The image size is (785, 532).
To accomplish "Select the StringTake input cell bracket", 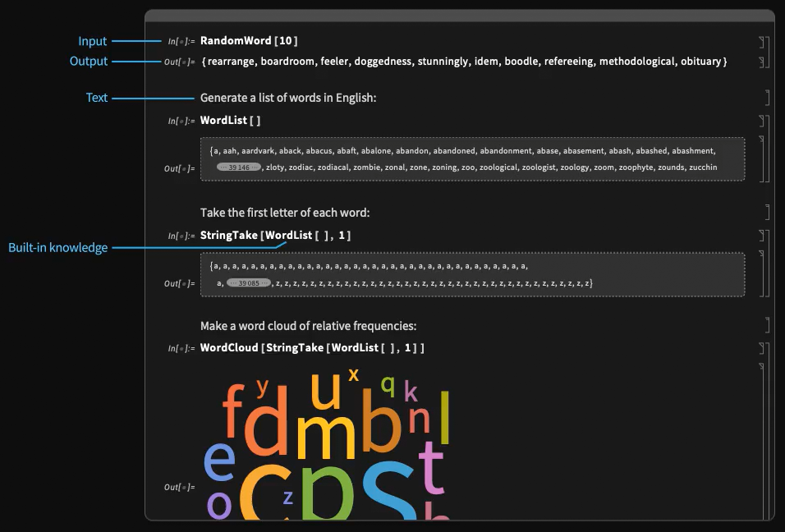I will (x=762, y=236).
